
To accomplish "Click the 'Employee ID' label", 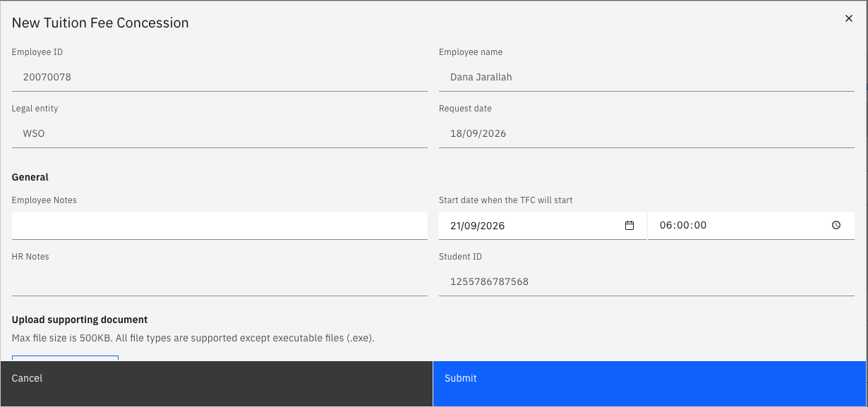I will [x=37, y=52].
